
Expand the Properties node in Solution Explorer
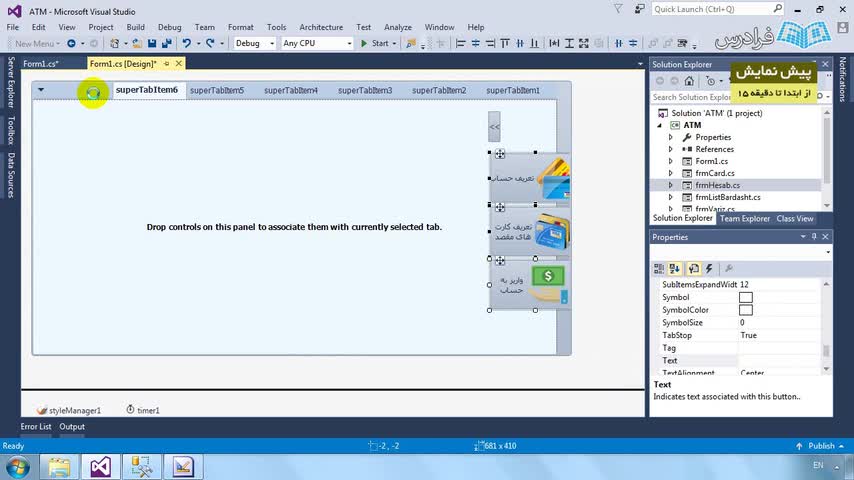tap(670, 137)
